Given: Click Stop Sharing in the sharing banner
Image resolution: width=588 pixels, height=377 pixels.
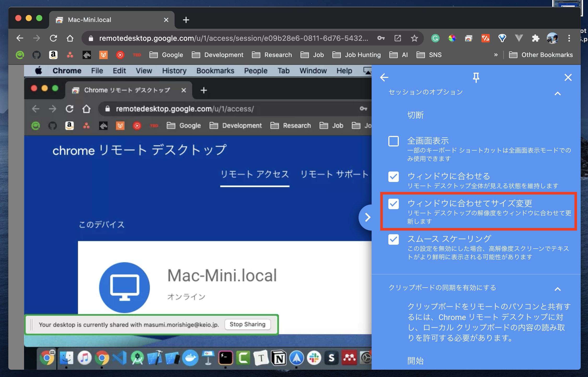Looking at the screenshot, I should pos(247,324).
